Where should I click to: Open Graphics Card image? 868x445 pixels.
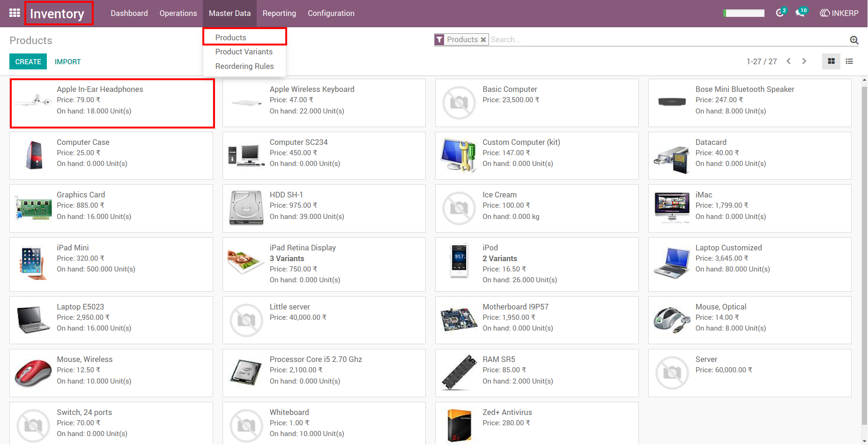point(34,208)
